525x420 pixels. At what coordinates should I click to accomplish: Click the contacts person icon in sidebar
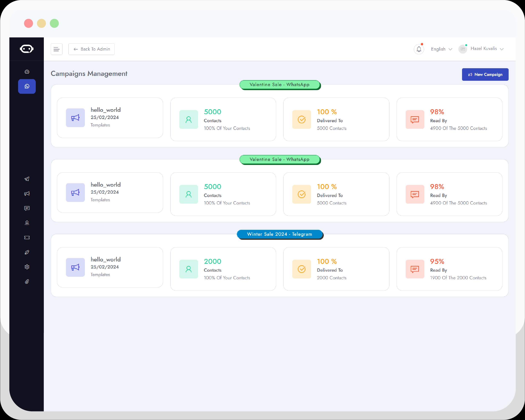click(27, 223)
